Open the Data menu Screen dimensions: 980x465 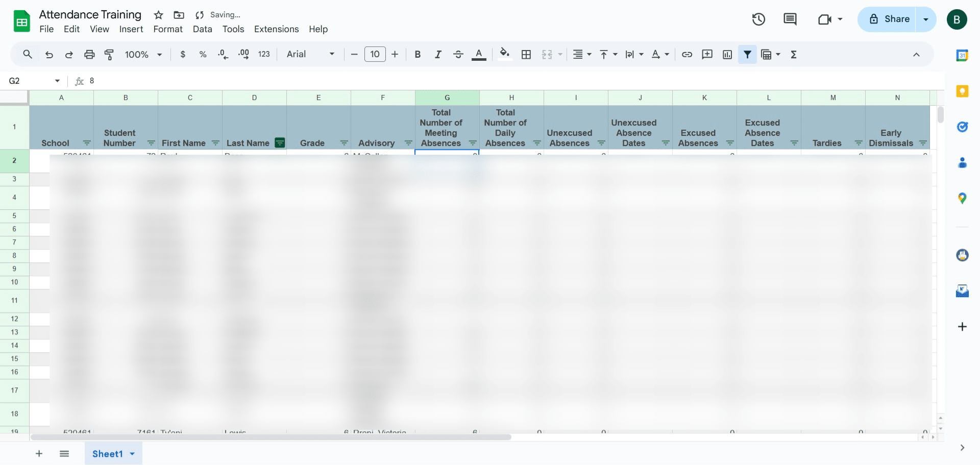coord(202,29)
